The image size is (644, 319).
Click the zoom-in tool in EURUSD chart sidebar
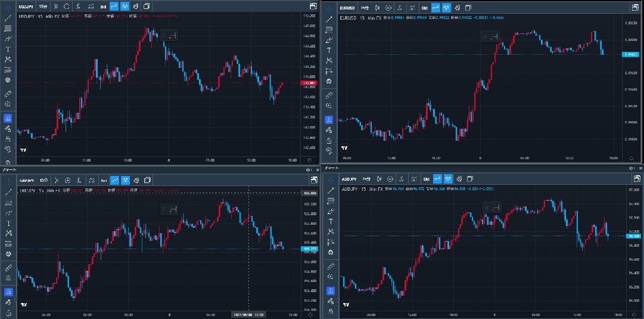point(328,106)
